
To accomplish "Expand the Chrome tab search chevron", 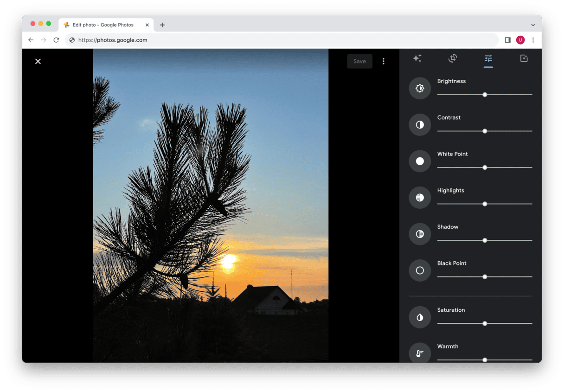I will 533,25.
